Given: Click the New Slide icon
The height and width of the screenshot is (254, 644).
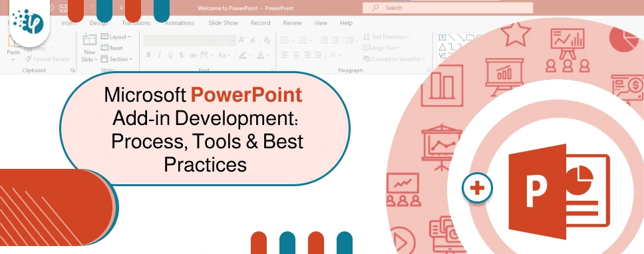Looking at the screenshot, I should click(x=90, y=40).
